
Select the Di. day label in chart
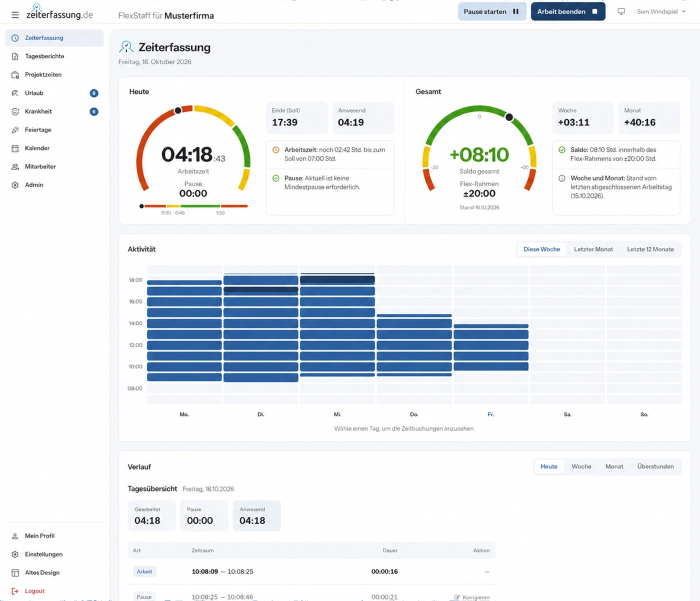260,414
